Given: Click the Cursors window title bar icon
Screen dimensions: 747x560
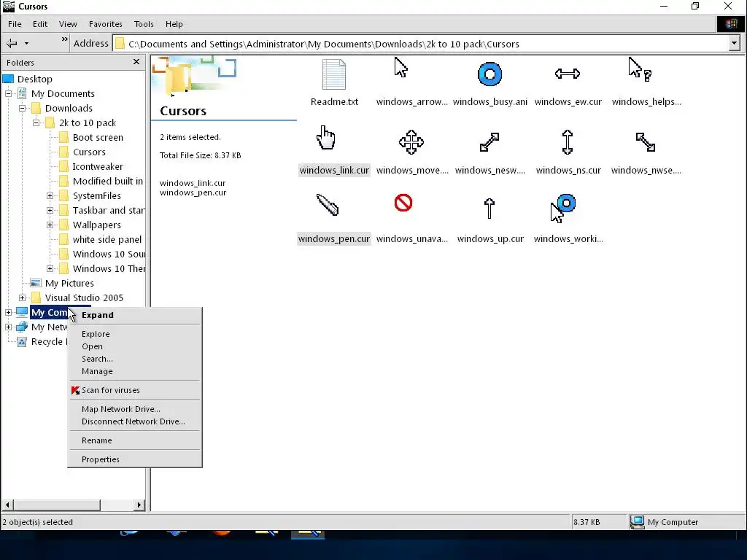Looking at the screenshot, I should 9,6.
